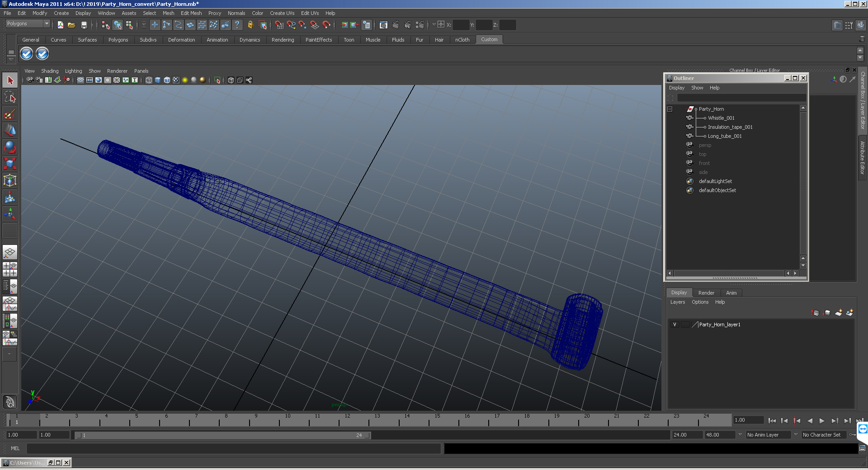Viewport: 868px width, 470px height.
Task: Create layer from selected objects icon
Action: click(x=849, y=312)
